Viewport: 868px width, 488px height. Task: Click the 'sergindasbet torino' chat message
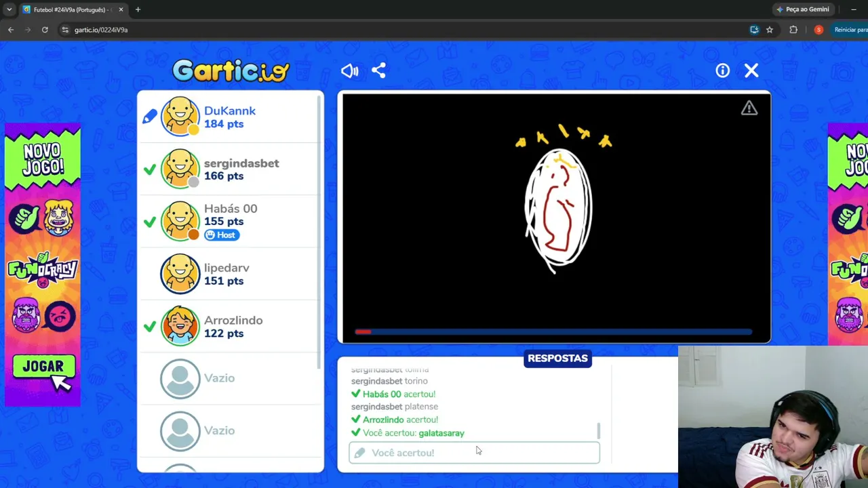(x=389, y=381)
